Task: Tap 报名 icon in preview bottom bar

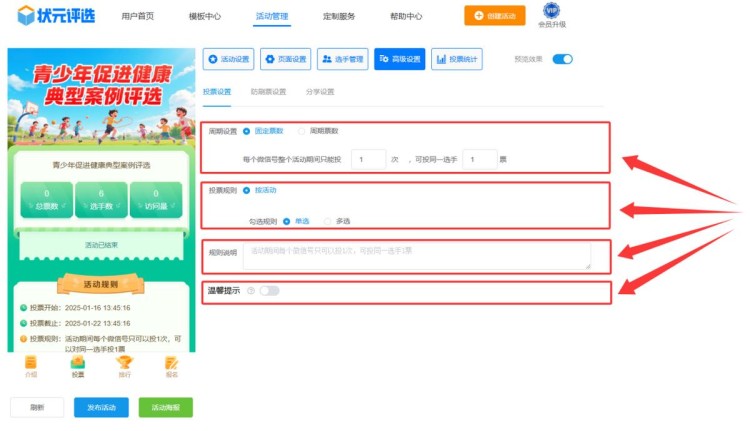Action: click(x=171, y=363)
